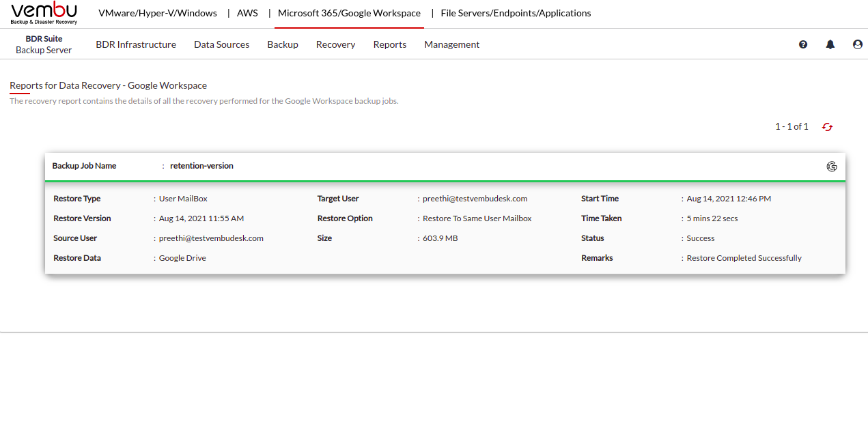
Task: Click the 5 mins 22 secs time taken
Action: [x=712, y=218]
